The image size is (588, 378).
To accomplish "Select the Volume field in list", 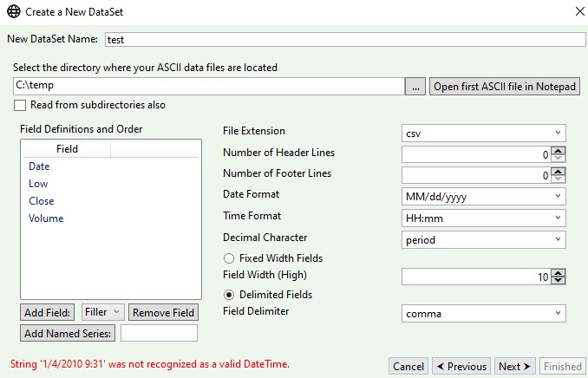I will click(x=46, y=218).
